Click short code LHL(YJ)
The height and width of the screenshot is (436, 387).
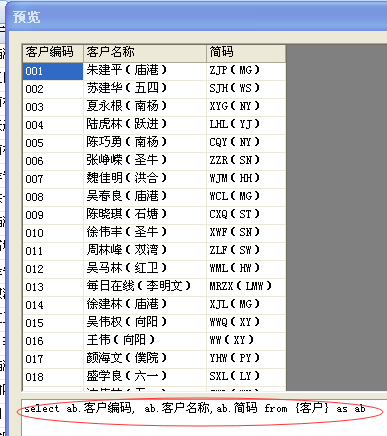click(246, 125)
